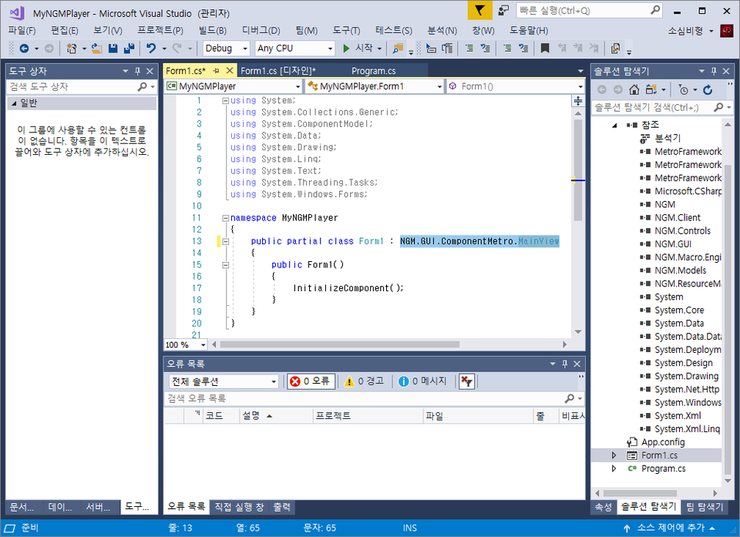This screenshot has width=740, height=537.
Task: Open the 파일(F) menu
Action: tap(22, 31)
